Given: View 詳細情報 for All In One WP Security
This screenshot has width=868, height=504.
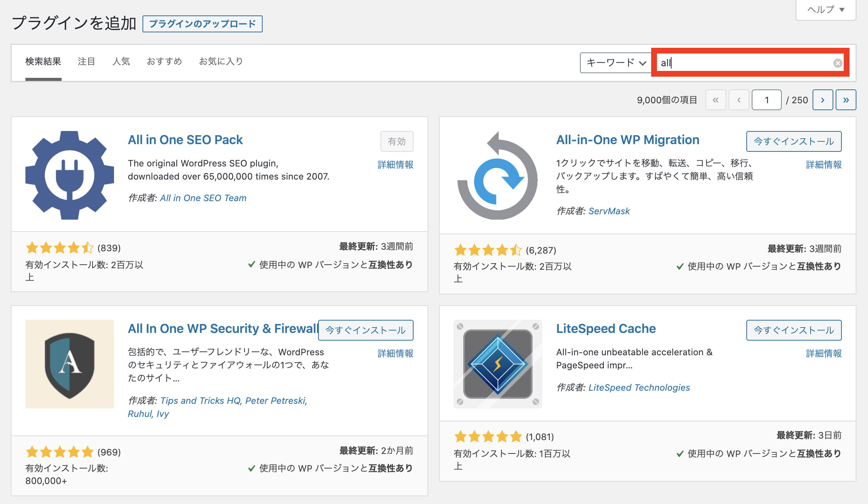Looking at the screenshot, I should coord(395,354).
